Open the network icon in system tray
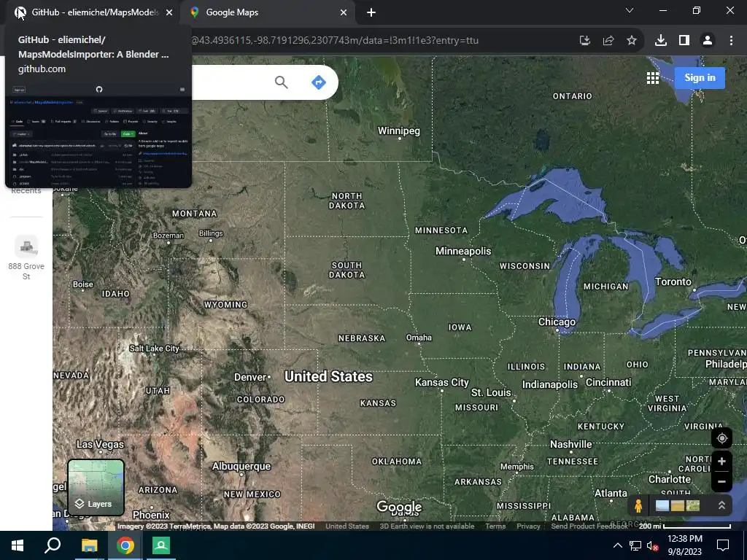747x560 pixels. click(x=635, y=545)
